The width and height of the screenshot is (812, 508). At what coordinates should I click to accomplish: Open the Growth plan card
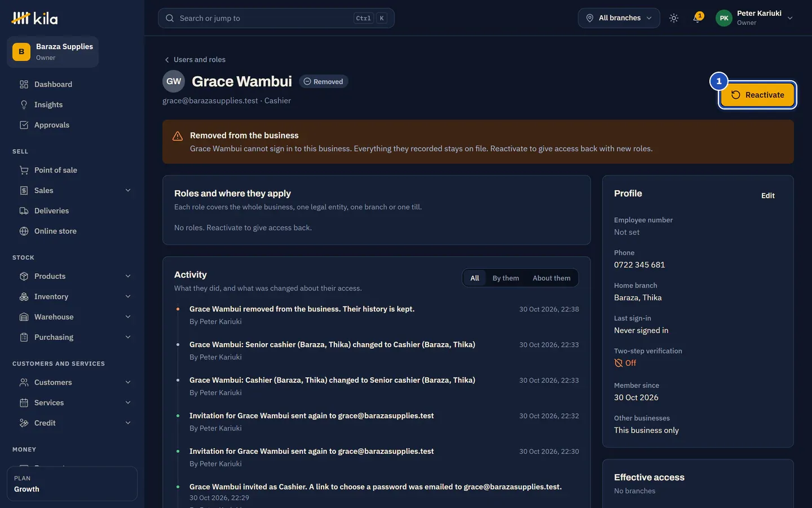pyautogui.click(x=72, y=484)
